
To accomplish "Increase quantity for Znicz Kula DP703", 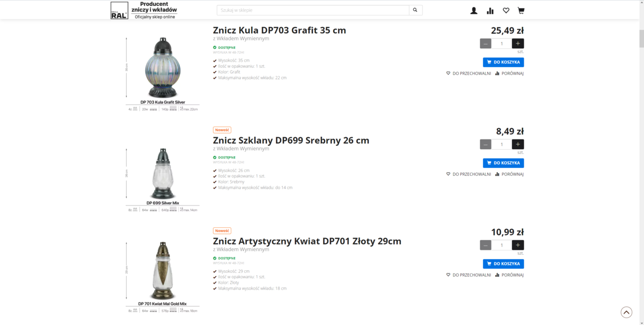I will tap(518, 43).
